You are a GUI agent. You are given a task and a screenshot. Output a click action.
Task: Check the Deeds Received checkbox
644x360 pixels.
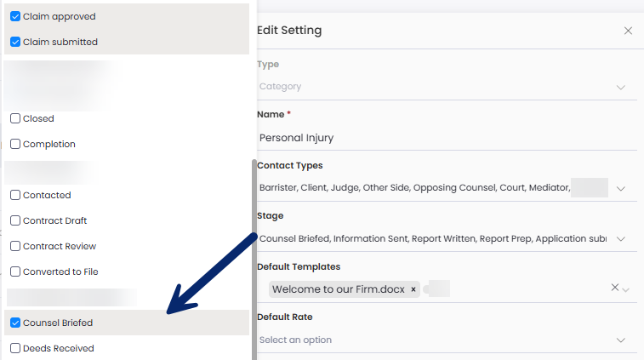[x=15, y=348]
